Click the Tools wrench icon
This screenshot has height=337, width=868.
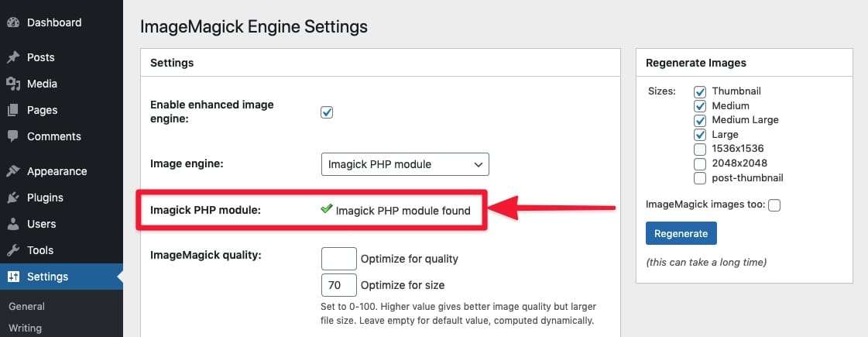13,250
